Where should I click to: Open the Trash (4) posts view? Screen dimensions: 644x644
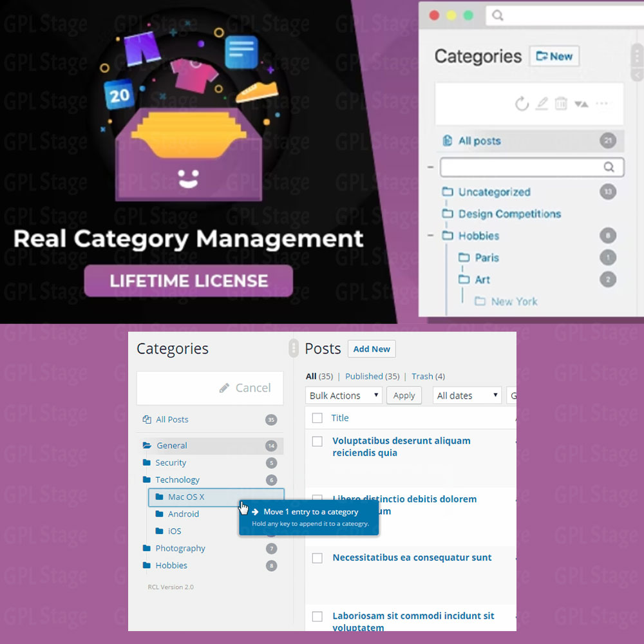coord(428,376)
